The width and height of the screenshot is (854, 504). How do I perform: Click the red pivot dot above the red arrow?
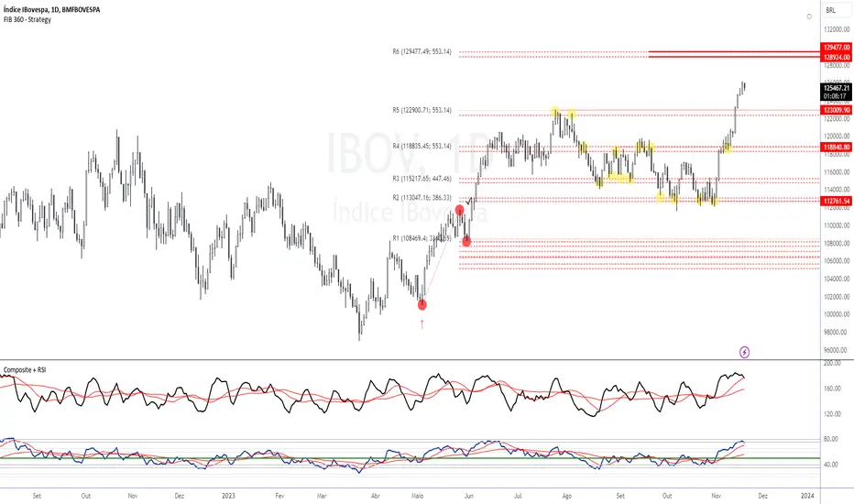click(422, 304)
